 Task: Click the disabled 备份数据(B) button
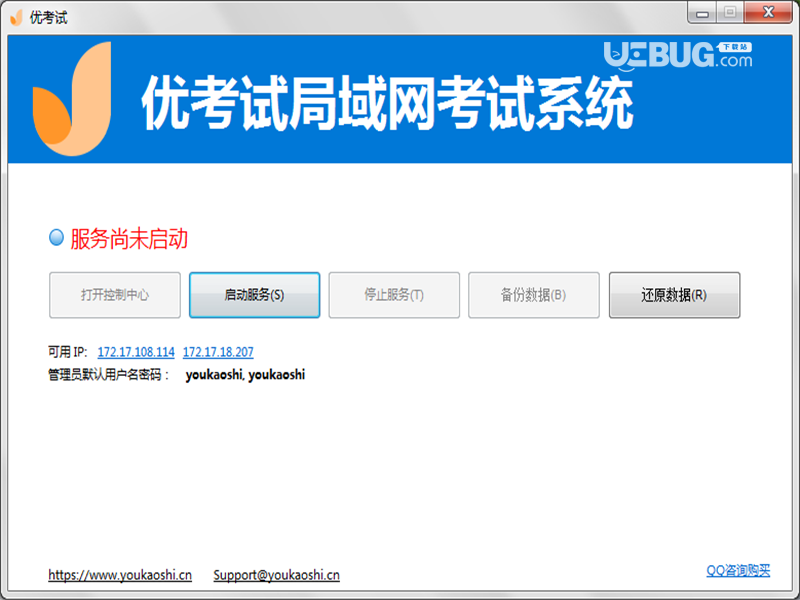tap(534, 295)
